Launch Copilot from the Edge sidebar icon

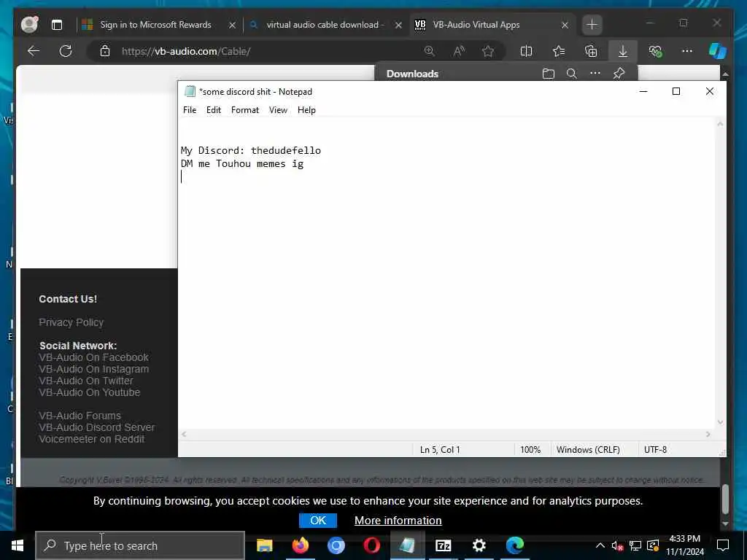coord(718,51)
